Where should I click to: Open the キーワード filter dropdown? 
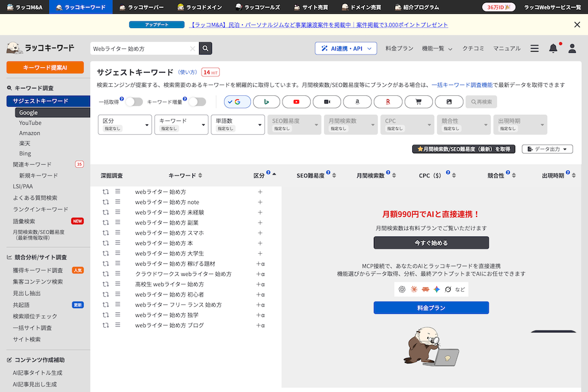click(181, 125)
